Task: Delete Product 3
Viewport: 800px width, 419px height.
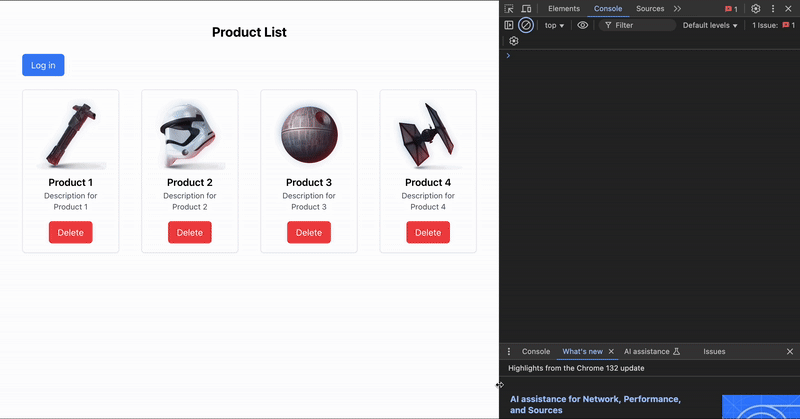Action: click(x=309, y=233)
